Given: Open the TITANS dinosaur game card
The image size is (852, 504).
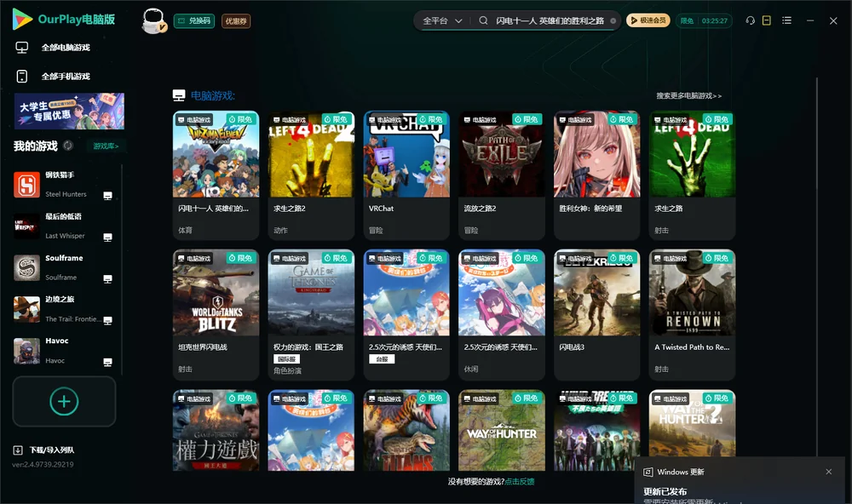Looking at the screenshot, I should pyautogui.click(x=406, y=430).
